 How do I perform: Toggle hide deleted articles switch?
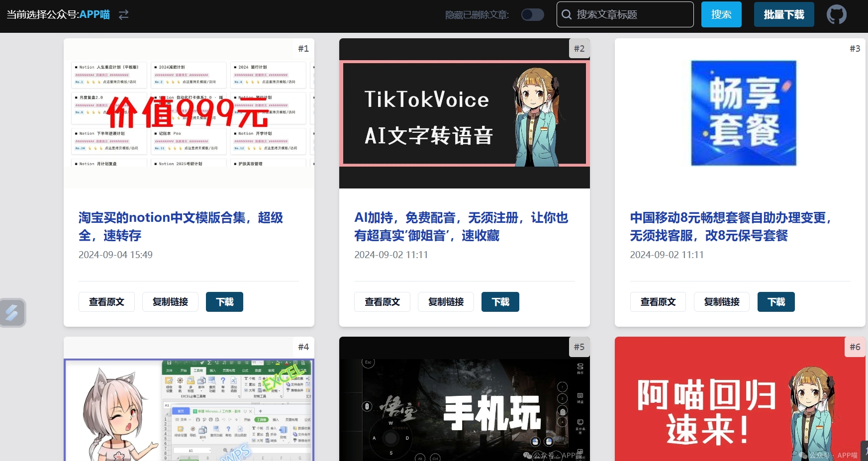coord(532,14)
